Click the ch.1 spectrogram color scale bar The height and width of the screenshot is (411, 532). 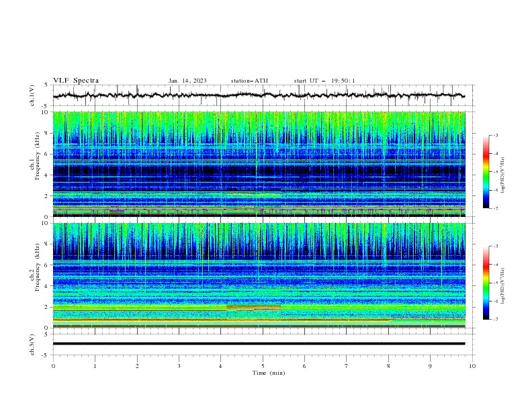tap(486, 172)
